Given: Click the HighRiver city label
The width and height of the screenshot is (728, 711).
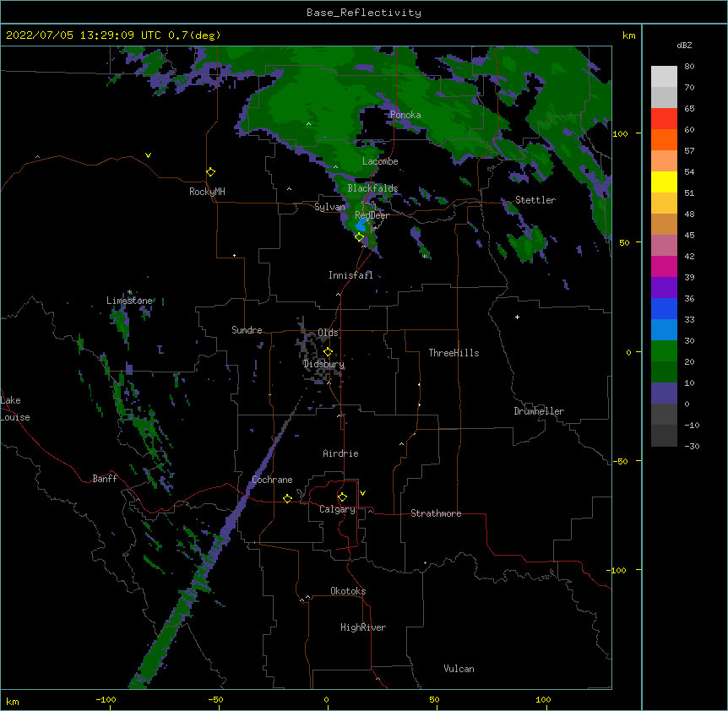Looking at the screenshot, I should 363,627.
